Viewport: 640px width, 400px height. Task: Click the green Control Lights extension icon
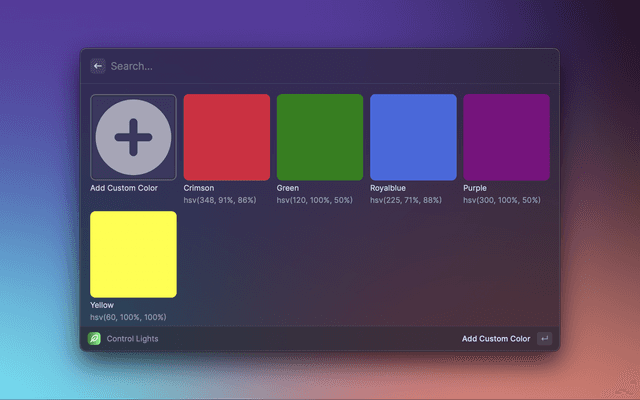(94, 339)
